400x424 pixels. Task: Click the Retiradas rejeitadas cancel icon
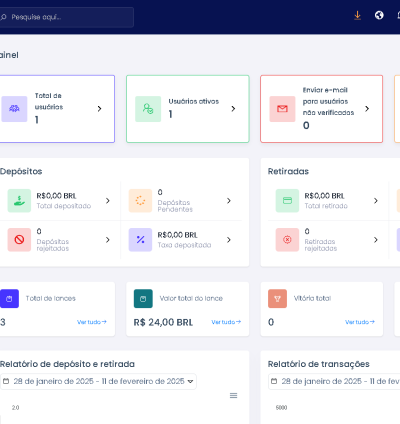(287, 240)
